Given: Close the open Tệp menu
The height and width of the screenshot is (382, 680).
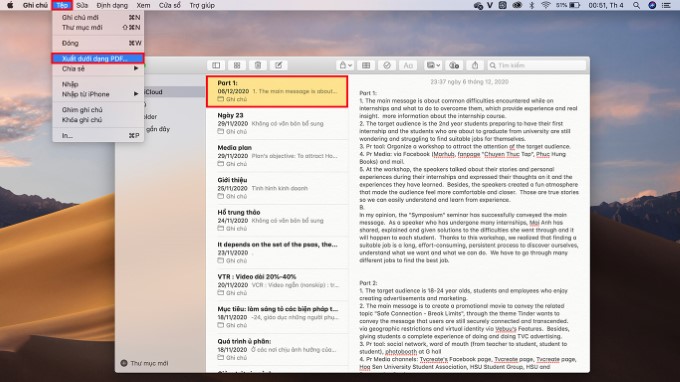Looking at the screenshot, I should click(62, 5).
